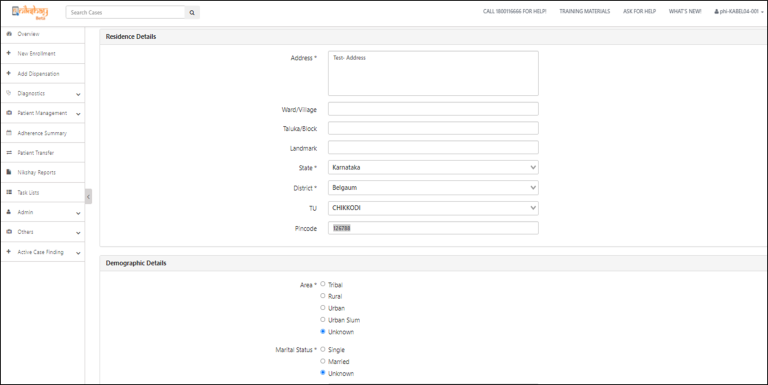
Task: Collapse the sidebar with the arrow handle
Action: [88, 196]
